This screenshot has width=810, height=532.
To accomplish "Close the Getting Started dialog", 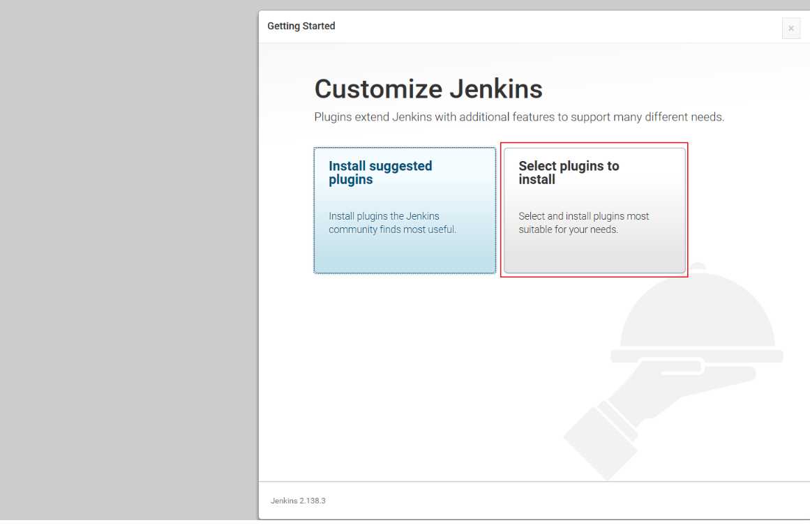I will (791, 29).
